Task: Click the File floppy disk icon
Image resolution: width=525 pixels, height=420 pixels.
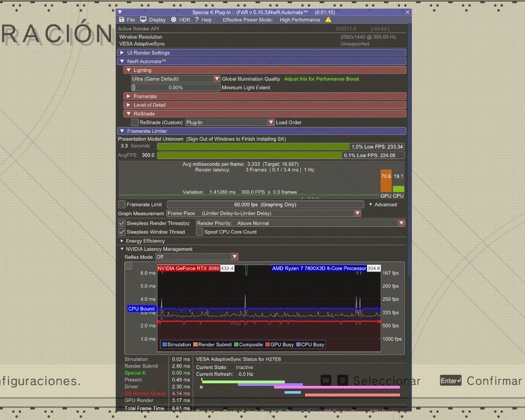Action: pyautogui.click(x=122, y=20)
